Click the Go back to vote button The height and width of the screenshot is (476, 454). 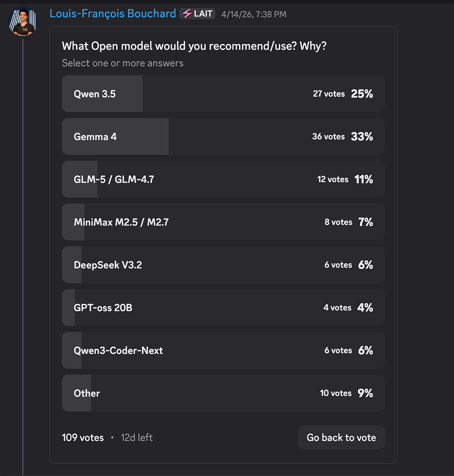pos(341,437)
